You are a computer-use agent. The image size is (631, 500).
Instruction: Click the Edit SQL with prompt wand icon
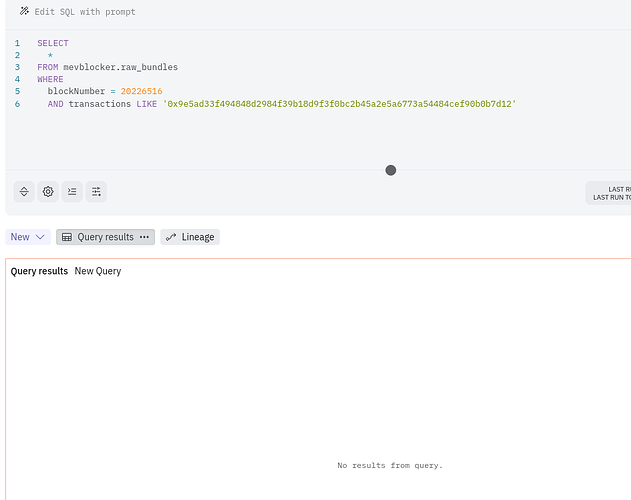(24, 11)
